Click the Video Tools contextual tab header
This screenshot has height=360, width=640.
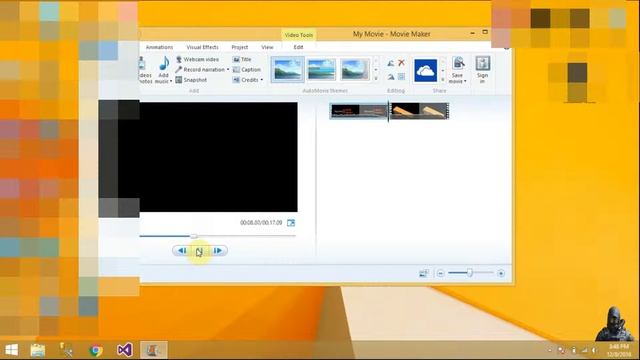coord(299,35)
